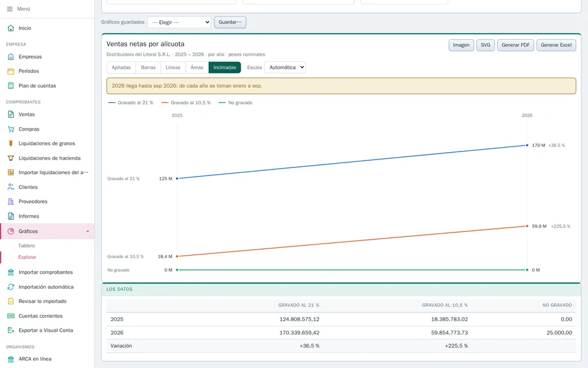Click the Clientes people icon
This screenshot has width=588, height=368.
coord(11,187)
